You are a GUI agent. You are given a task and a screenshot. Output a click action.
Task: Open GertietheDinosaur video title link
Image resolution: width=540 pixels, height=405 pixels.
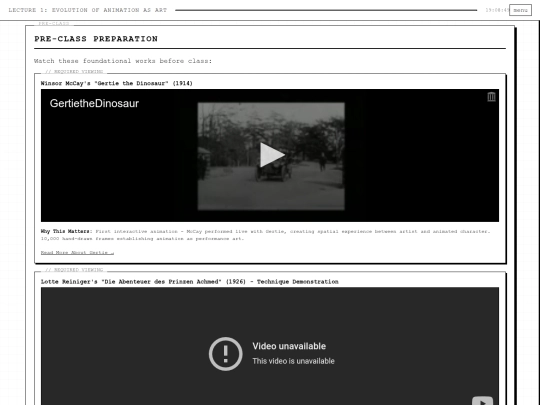coord(94,103)
